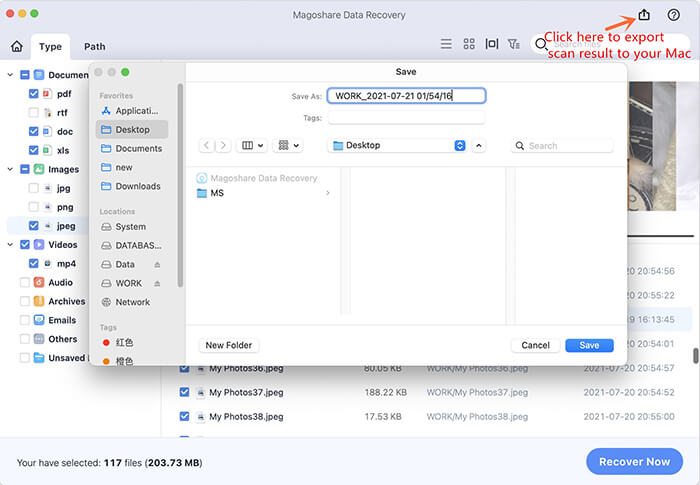Select DATABAS... drive in Locations
The width and height of the screenshot is (700, 485).
(132, 246)
